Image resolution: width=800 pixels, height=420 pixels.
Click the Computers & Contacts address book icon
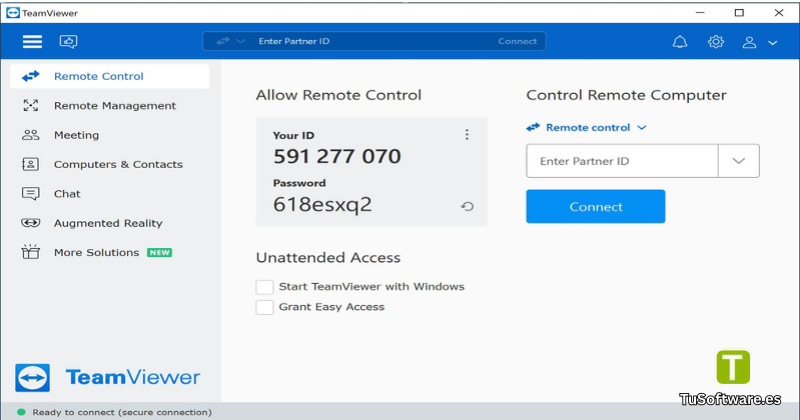(x=31, y=164)
